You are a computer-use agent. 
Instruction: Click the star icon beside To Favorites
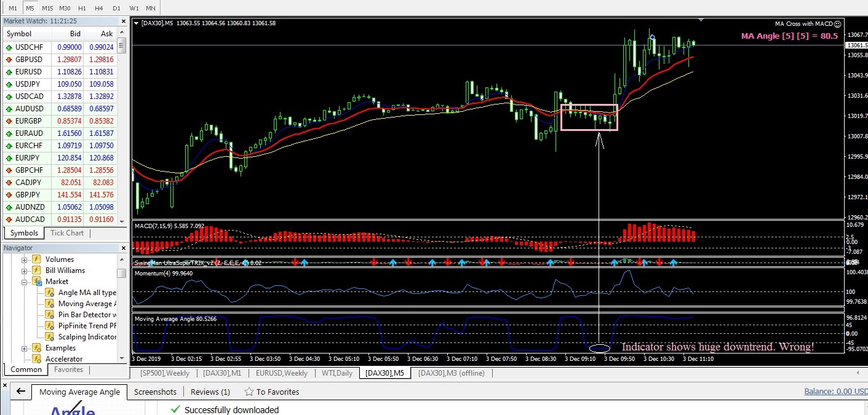click(249, 392)
